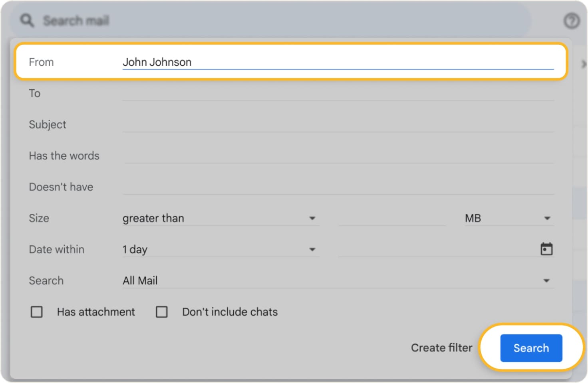Click the magnifying glass search icon
Screen dimensions: 588x383
tap(27, 20)
